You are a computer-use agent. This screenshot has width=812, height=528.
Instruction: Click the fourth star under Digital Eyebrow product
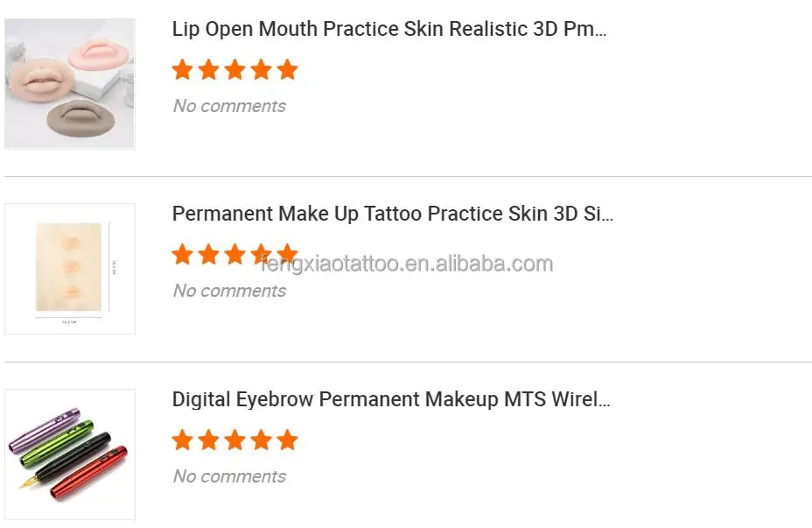tap(261, 440)
